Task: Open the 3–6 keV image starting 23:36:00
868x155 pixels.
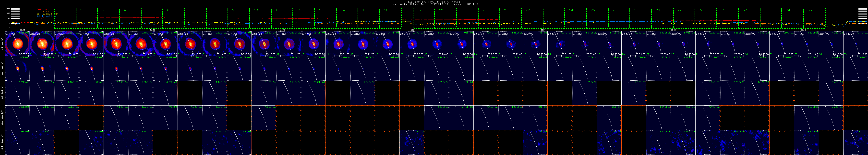Action: coord(708,44)
